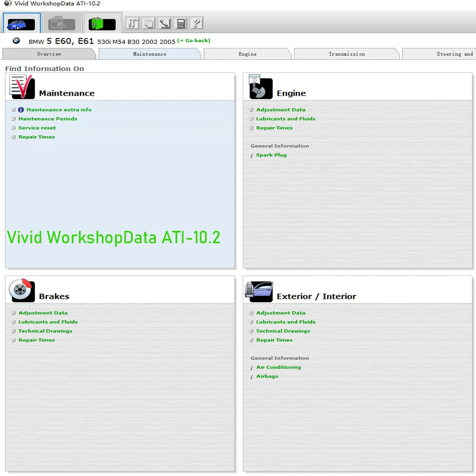Open Adjustment Data under Engine
Screen dimensions: 476x476
pyautogui.click(x=280, y=109)
